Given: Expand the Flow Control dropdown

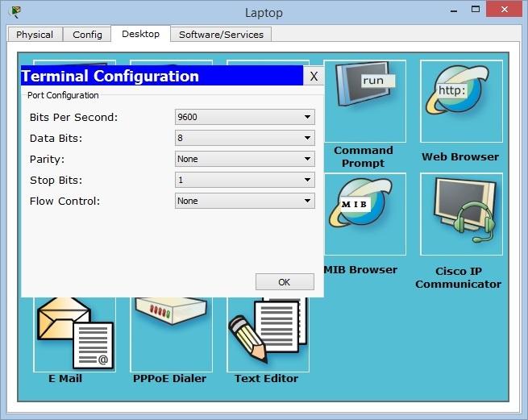Looking at the screenshot, I should point(245,201).
